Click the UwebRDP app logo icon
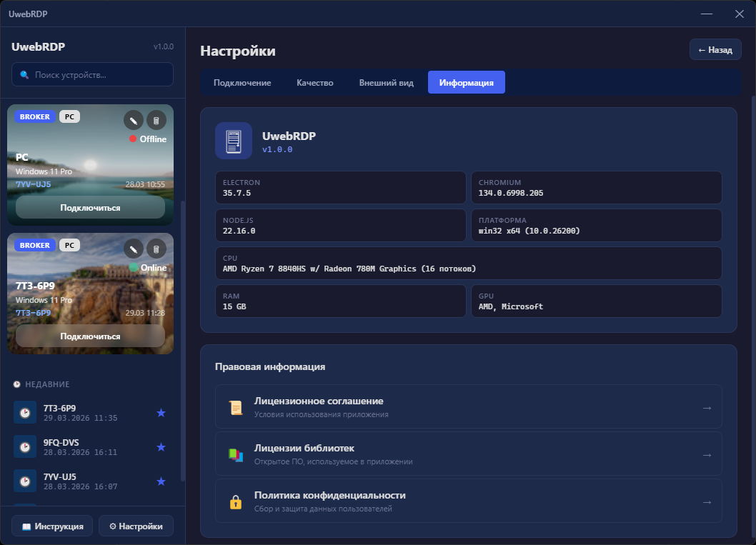Viewport: 756px width, 545px height. (234, 141)
